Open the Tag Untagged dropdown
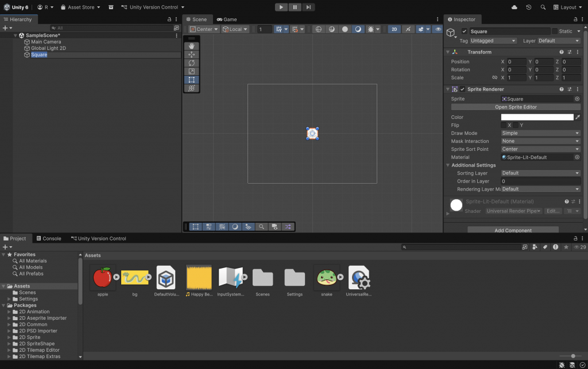The width and height of the screenshot is (588, 369). click(493, 41)
